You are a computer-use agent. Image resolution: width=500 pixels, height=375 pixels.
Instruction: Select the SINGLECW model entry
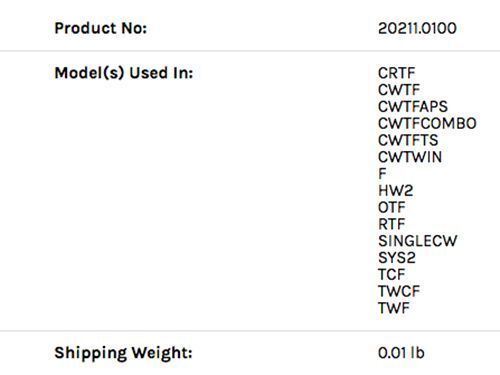point(418,241)
